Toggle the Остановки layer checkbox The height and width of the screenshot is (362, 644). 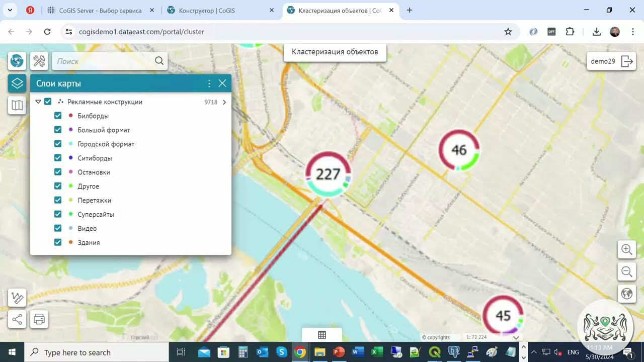58,172
